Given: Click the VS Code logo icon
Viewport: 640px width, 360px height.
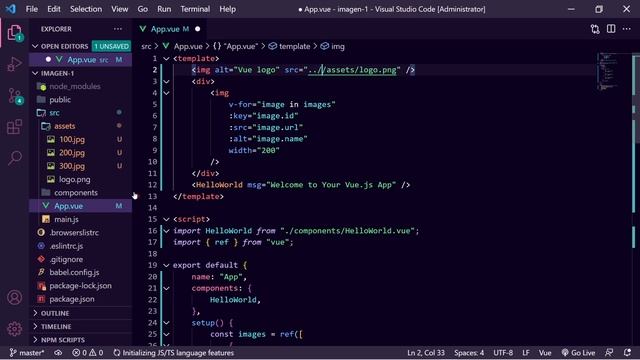Looking at the screenshot, I should point(10,9).
